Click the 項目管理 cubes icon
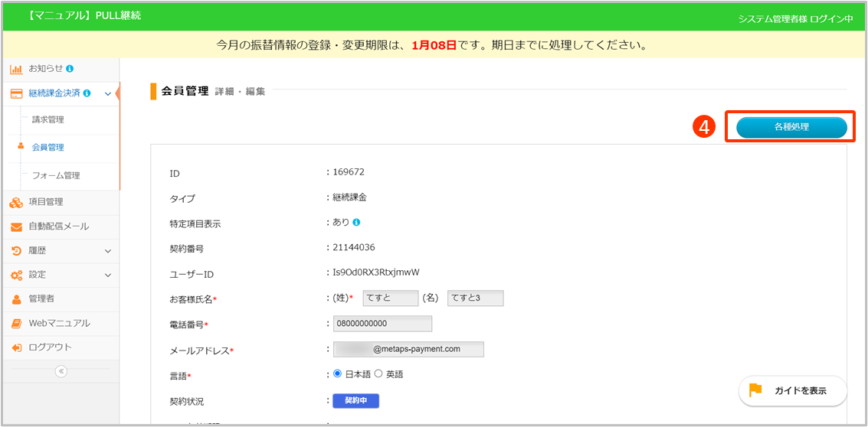 (x=15, y=202)
